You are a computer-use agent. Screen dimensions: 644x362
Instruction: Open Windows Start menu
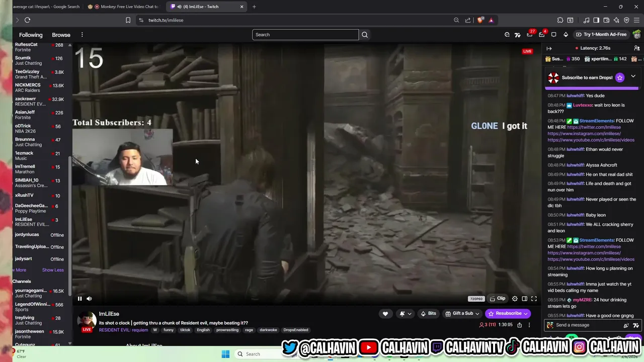pyautogui.click(x=225, y=354)
